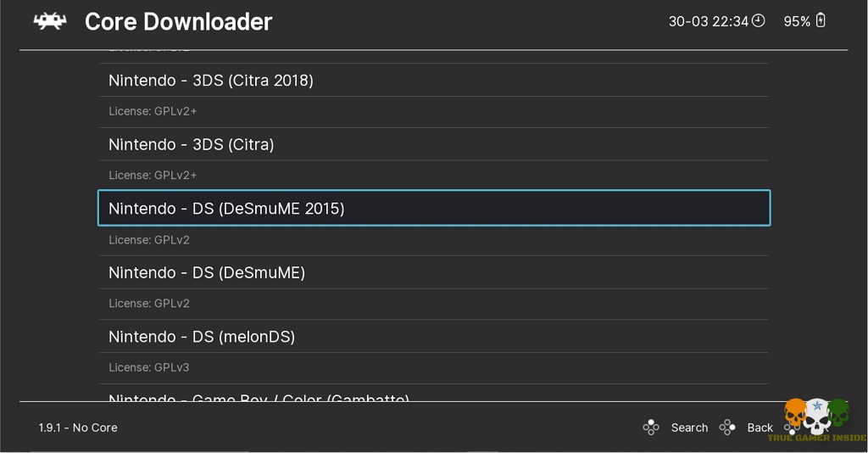
Task: Click the 1.9.1 - No Core status text
Action: [x=78, y=428]
